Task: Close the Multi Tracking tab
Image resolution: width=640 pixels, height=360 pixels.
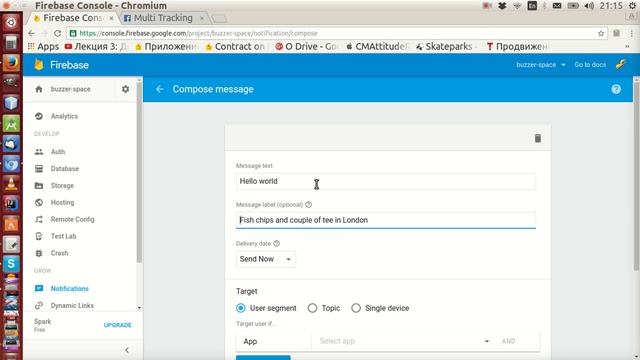Action: point(202,18)
